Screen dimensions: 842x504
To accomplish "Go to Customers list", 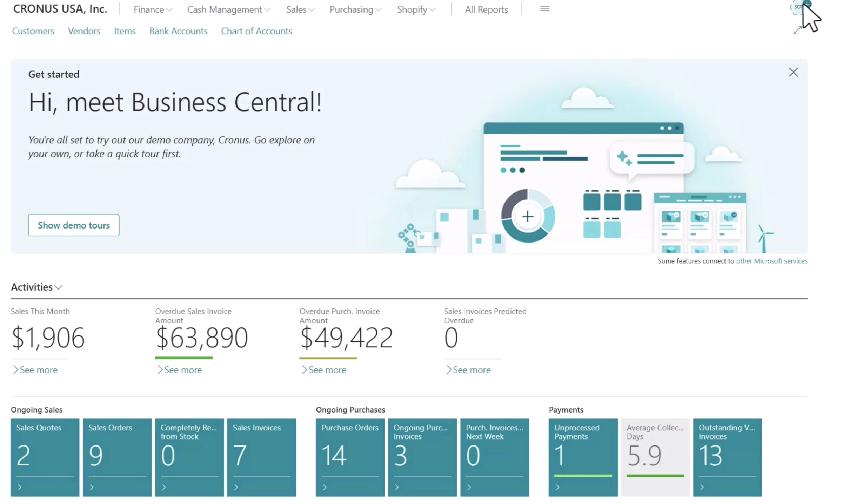I will click(x=33, y=31).
